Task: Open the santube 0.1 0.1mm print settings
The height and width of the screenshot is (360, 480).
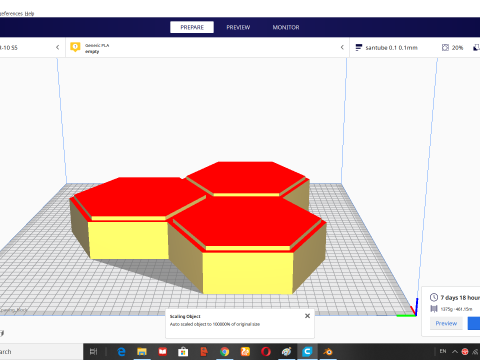Action: tap(391, 48)
